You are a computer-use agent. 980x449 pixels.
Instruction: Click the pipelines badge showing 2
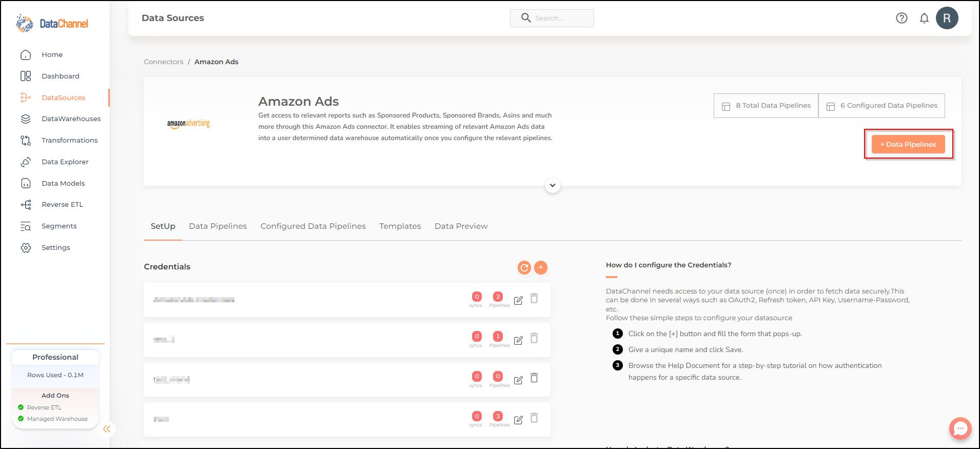[498, 297]
